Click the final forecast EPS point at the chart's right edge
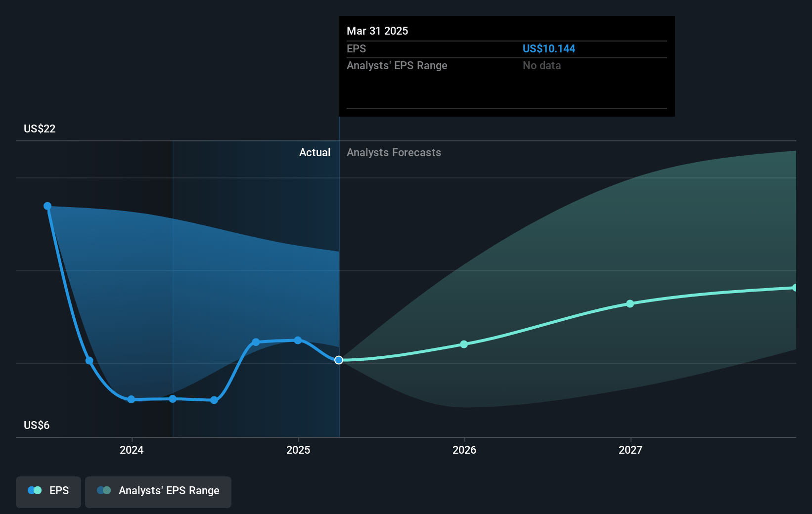The width and height of the screenshot is (812, 514). tap(795, 288)
